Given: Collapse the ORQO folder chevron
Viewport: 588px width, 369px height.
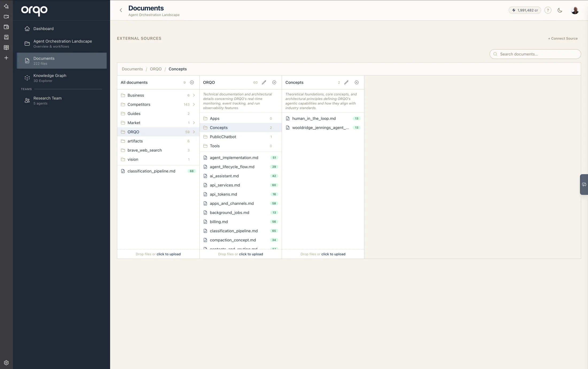Looking at the screenshot, I should (194, 132).
